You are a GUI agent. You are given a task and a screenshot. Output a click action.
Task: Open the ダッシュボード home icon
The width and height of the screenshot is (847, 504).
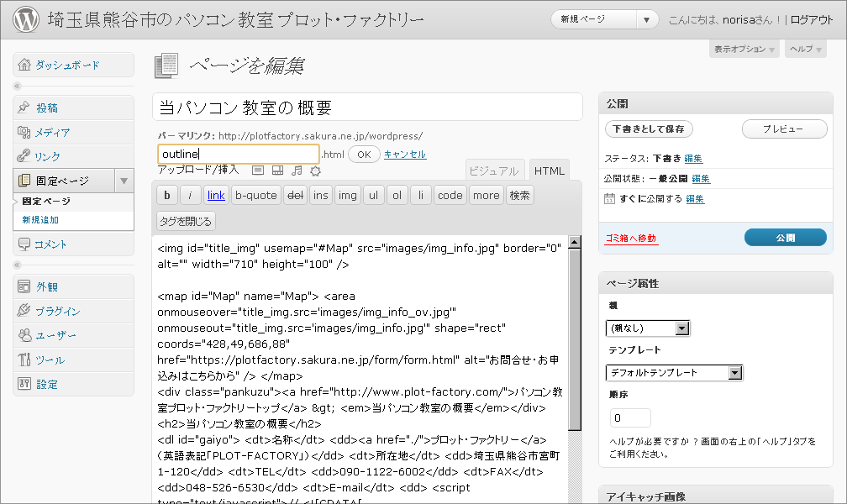click(24, 65)
